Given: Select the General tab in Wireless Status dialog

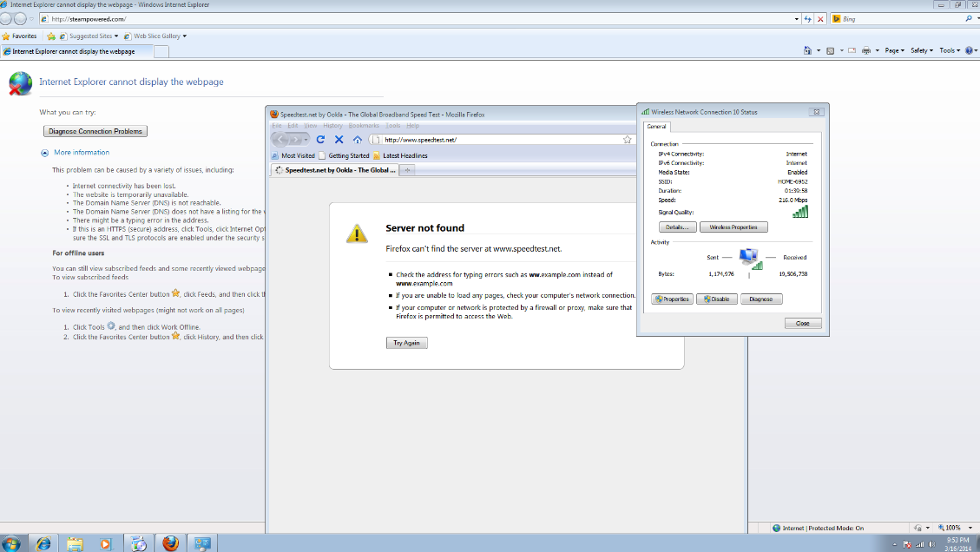Looking at the screenshot, I should click(x=656, y=126).
